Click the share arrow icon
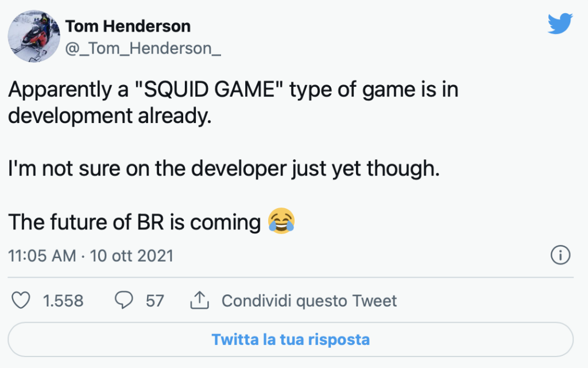The image size is (588, 368). point(198,300)
